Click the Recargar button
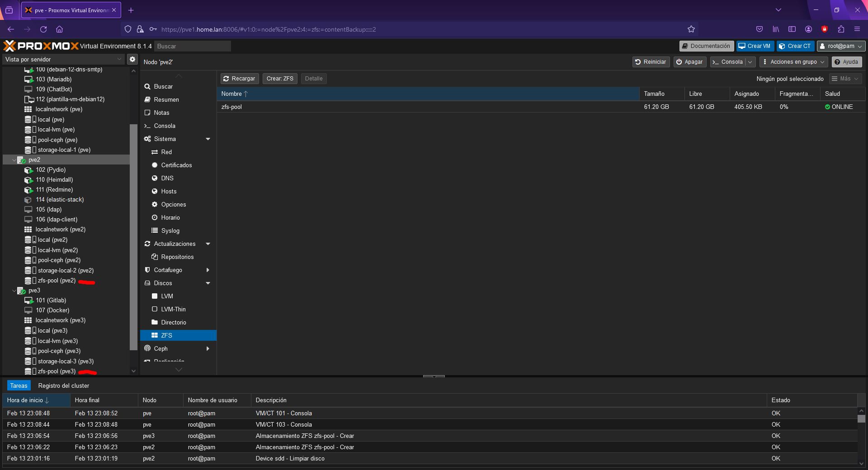The width and height of the screenshot is (868, 470). [x=240, y=79]
